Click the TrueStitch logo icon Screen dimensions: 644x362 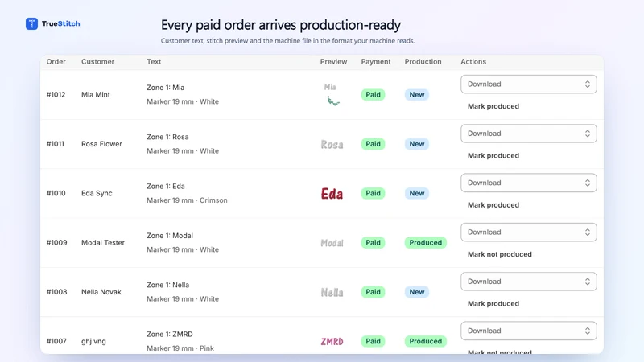coord(31,24)
